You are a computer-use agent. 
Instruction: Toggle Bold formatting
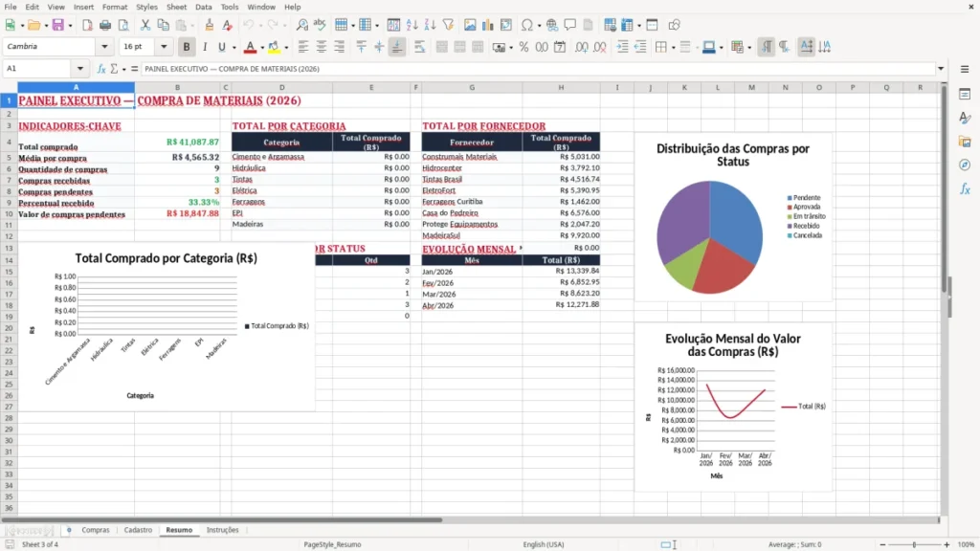[x=187, y=47]
